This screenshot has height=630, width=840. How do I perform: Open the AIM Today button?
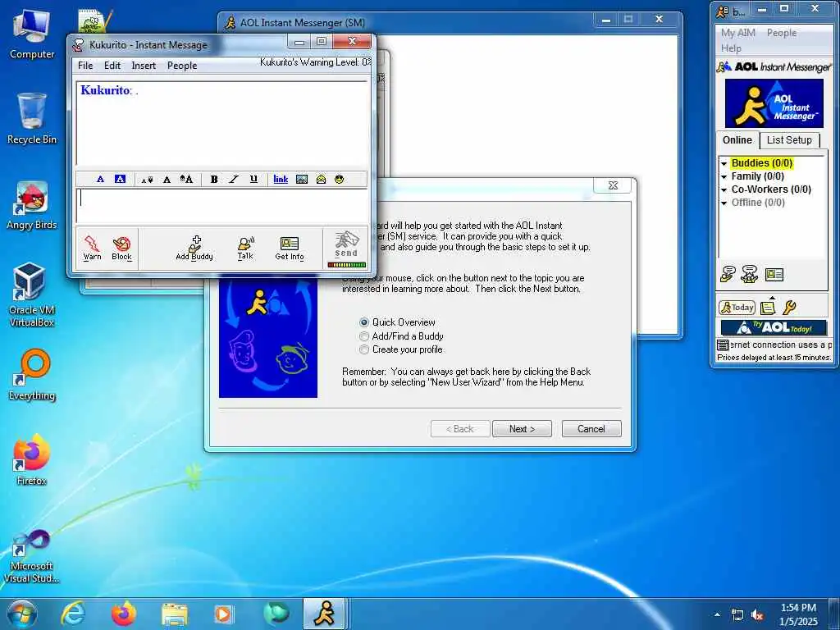[737, 307]
